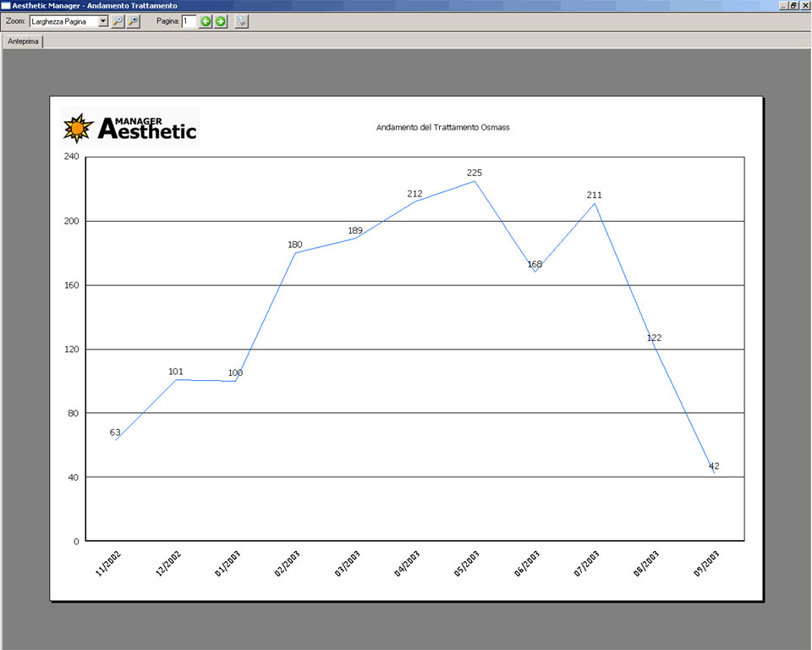The height and width of the screenshot is (650, 812).
Task: Click the data label 225 on the chart
Action: point(475,174)
